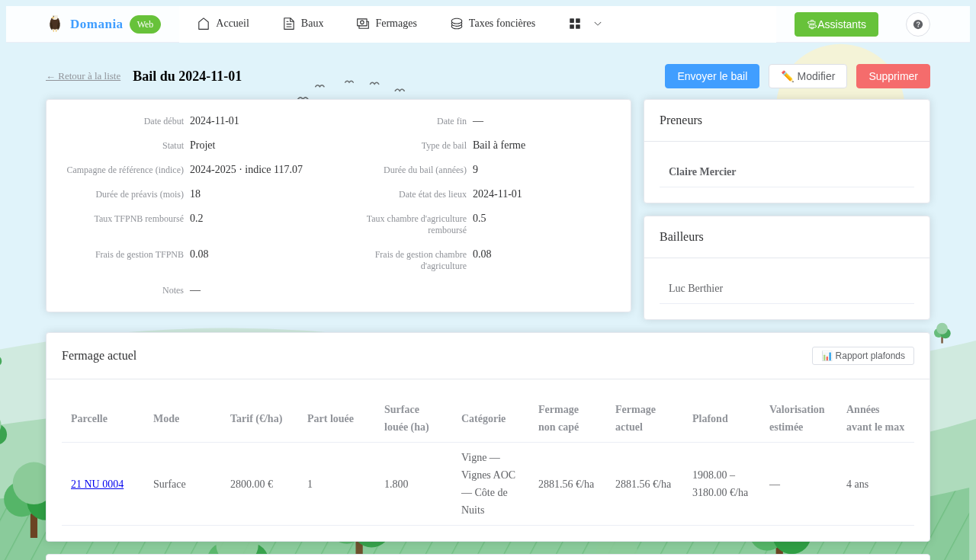The width and height of the screenshot is (976, 560).
Task: Open the apps grid icon
Action: (x=575, y=24)
